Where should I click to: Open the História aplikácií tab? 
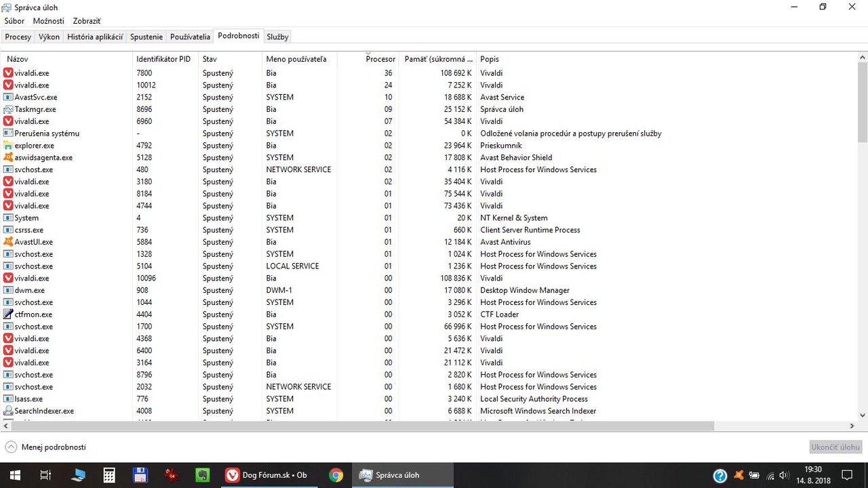click(95, 37)
